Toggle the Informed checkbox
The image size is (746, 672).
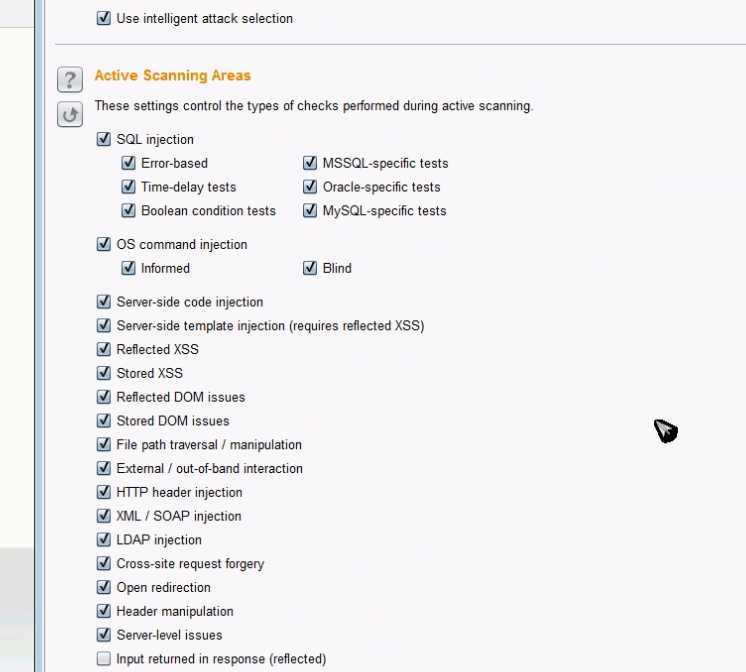click(128, 268)
